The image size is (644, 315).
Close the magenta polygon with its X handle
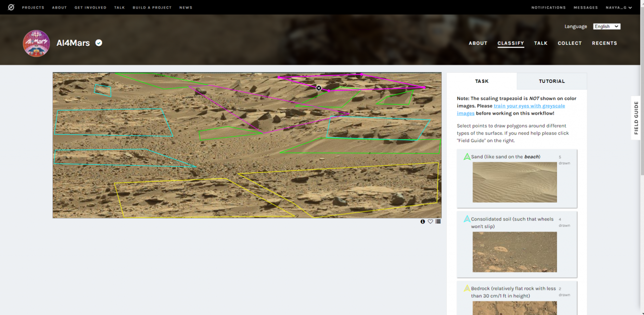click(318, 88)
